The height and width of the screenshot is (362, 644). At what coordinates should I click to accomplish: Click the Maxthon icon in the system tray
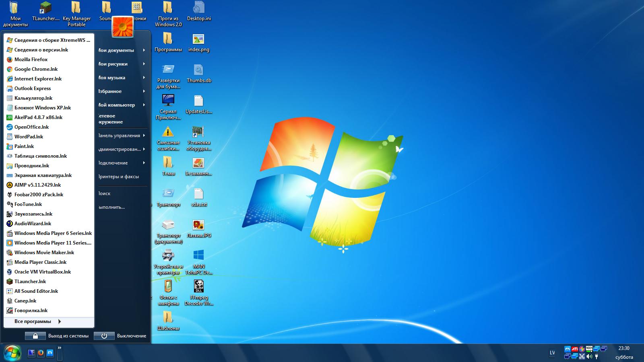point(568,349)
